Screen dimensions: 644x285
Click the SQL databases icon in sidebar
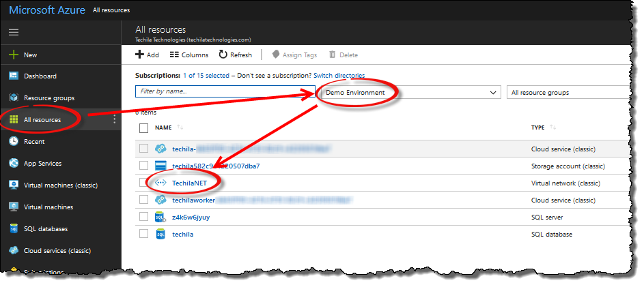click(x=14, y=228)
